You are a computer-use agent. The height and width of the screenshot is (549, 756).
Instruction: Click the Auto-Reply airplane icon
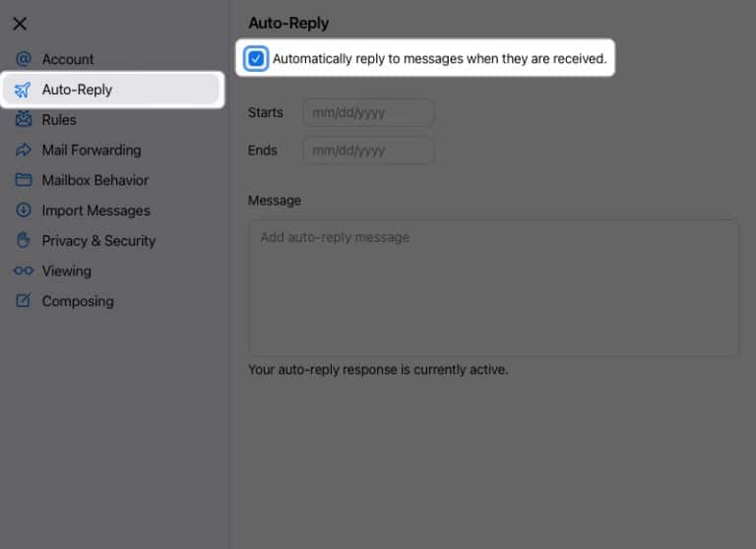click(x=23, y=90)
